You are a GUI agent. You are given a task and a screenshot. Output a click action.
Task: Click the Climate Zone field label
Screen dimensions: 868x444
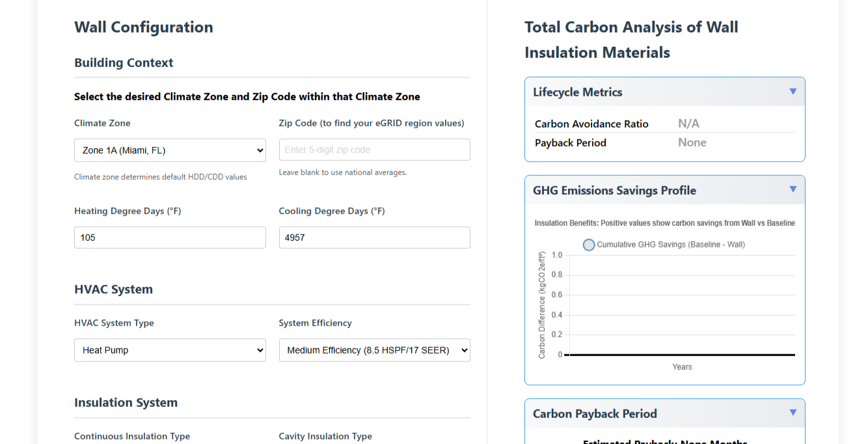click(x=102, y=123)
